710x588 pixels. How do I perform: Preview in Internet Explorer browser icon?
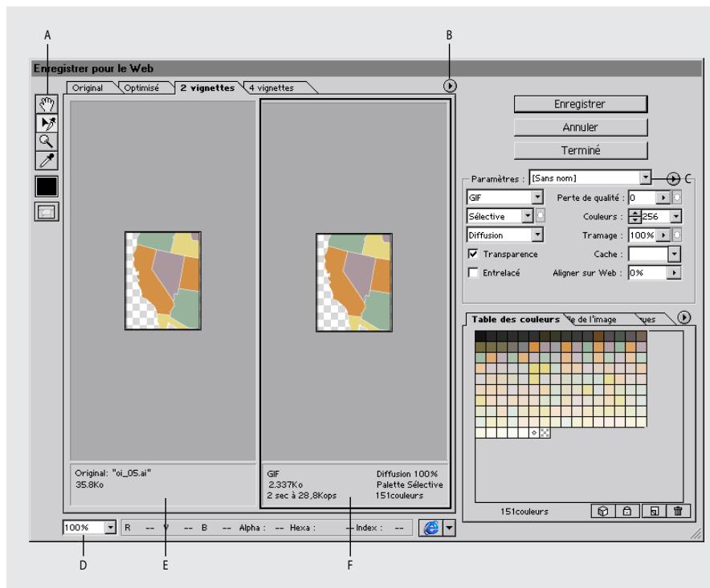tap(430, 528)
